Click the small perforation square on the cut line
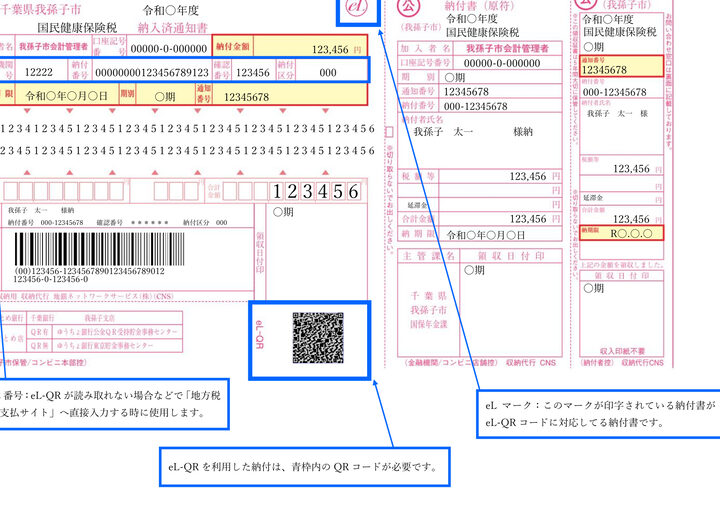This screenshot has height=509, width=720. (388, 129)
